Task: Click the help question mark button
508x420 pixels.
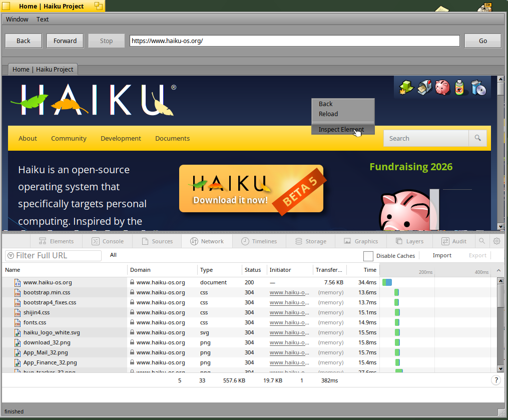Action: point(496,380)
